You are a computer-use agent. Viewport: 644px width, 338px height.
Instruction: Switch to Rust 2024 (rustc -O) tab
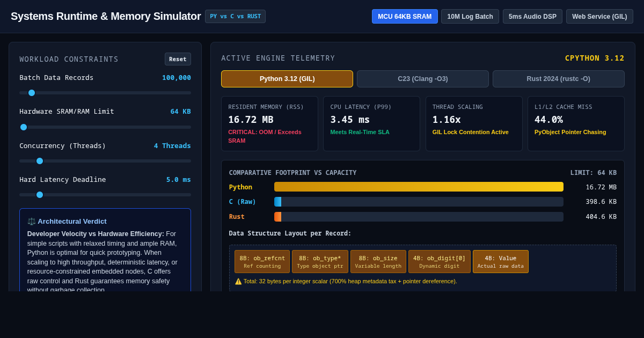pos(559,79)
